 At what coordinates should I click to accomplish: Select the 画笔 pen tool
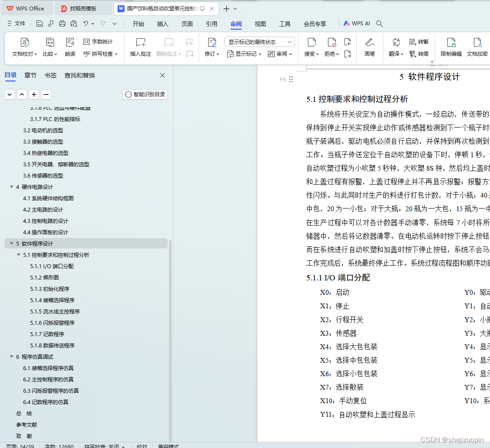[x=370, y=47]
